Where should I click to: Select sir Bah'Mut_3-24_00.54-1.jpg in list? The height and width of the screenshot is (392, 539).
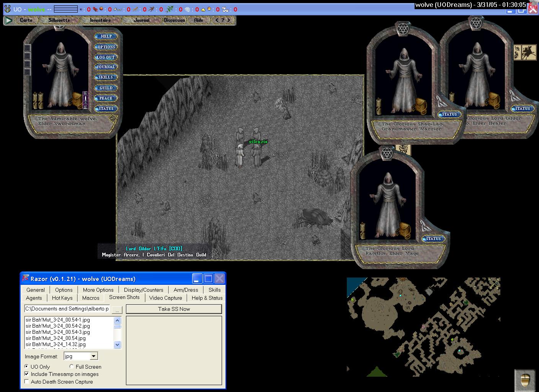point(58,320)
